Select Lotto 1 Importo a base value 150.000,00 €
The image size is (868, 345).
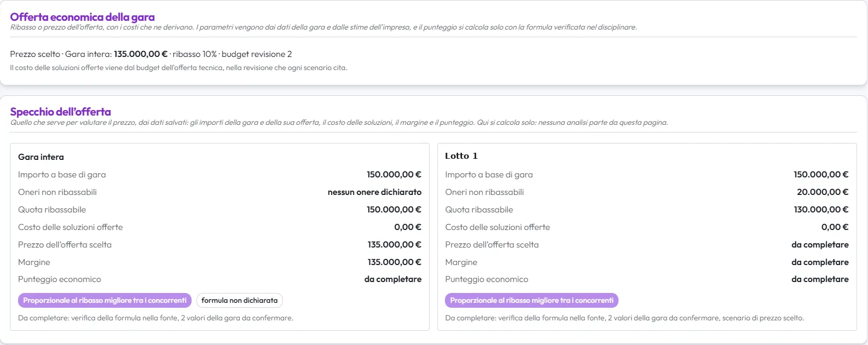point(821,175)
